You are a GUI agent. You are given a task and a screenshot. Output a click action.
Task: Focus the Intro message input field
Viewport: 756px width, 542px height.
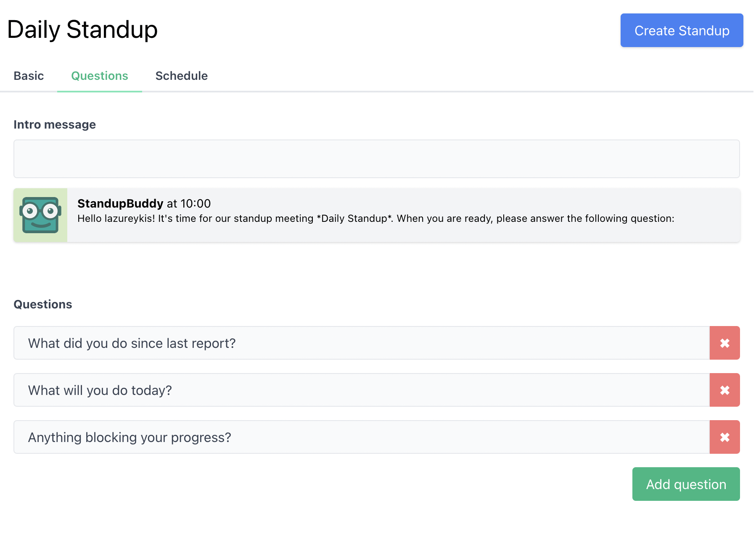pos(376,159)
